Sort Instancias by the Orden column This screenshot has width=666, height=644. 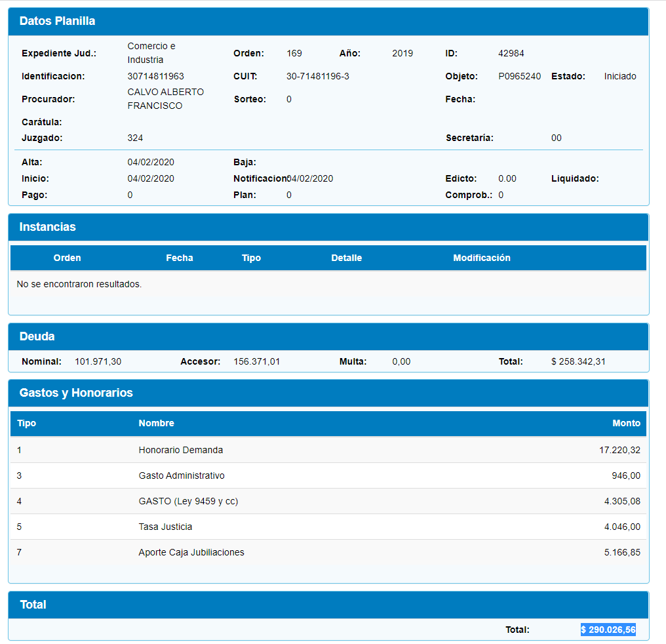(x=67, y=258)
